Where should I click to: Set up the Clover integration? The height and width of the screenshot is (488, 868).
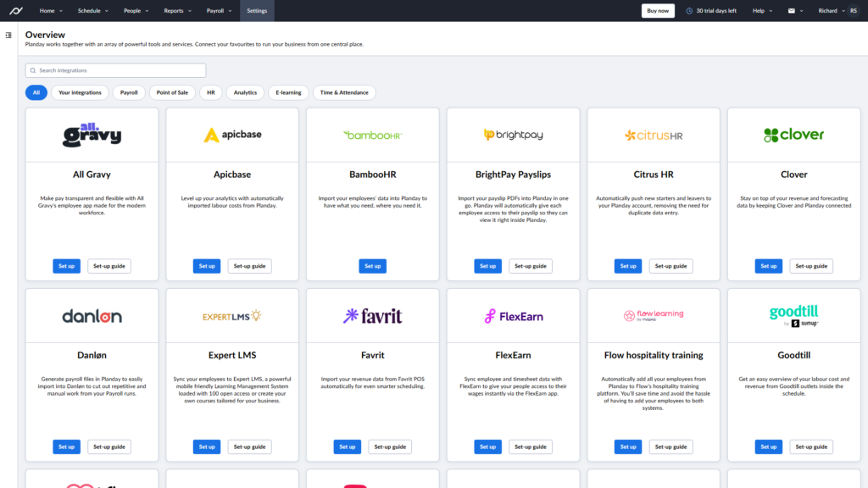coord(768,266)
